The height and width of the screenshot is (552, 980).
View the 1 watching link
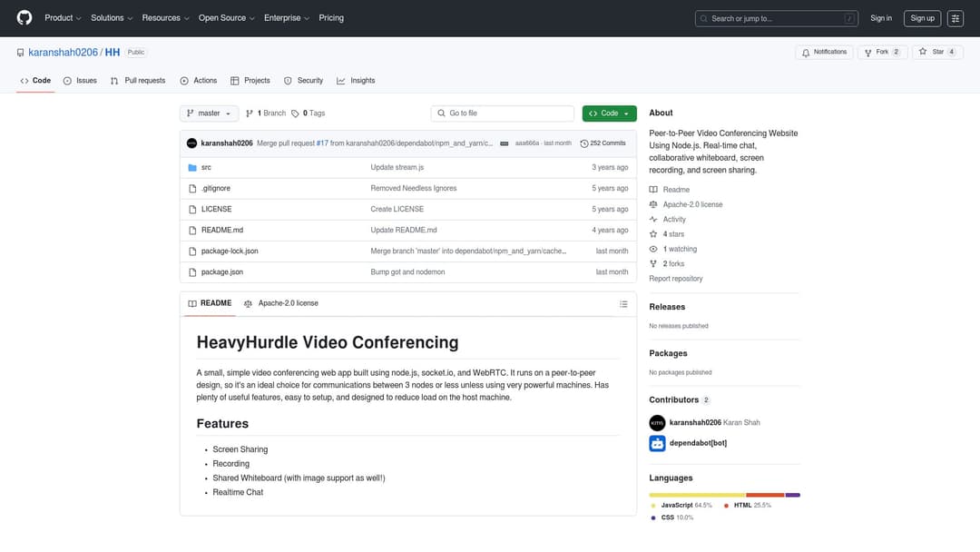(680, 249)
